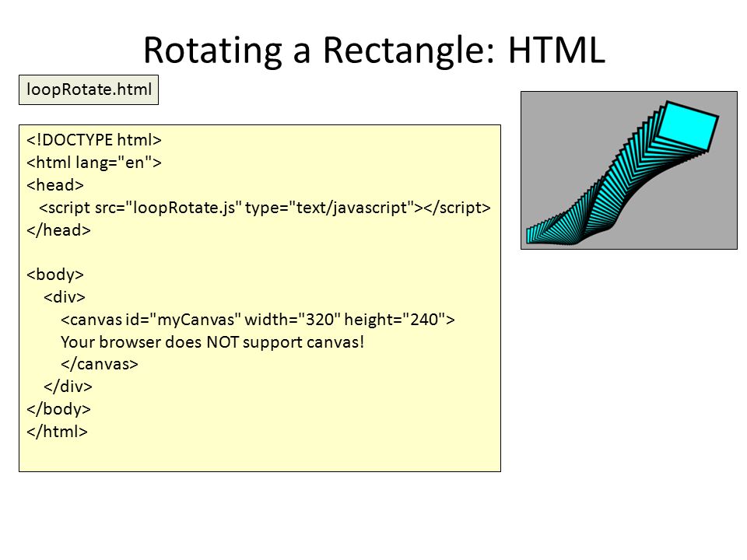Click the opening <body> tag line
Screen dimensions: 747x560
click(x=55, y=275)
